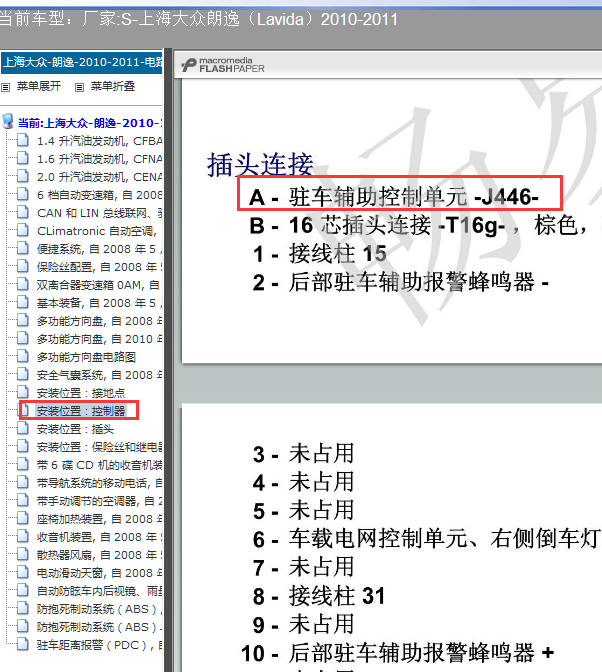Click the 菜单折叠 list icon
The image size is (602, 672).
point(79,87)
